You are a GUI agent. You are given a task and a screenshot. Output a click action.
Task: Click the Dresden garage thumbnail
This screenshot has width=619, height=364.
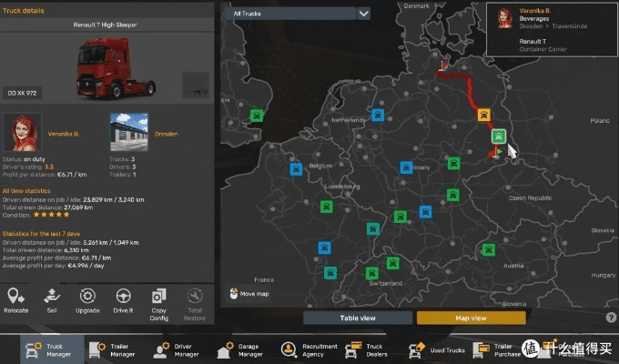click(x=128, y=132)
